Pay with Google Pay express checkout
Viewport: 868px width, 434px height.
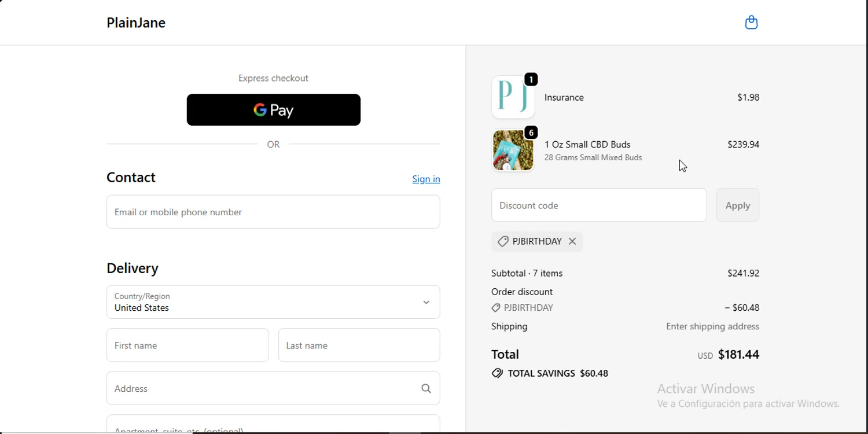[274, 110]
